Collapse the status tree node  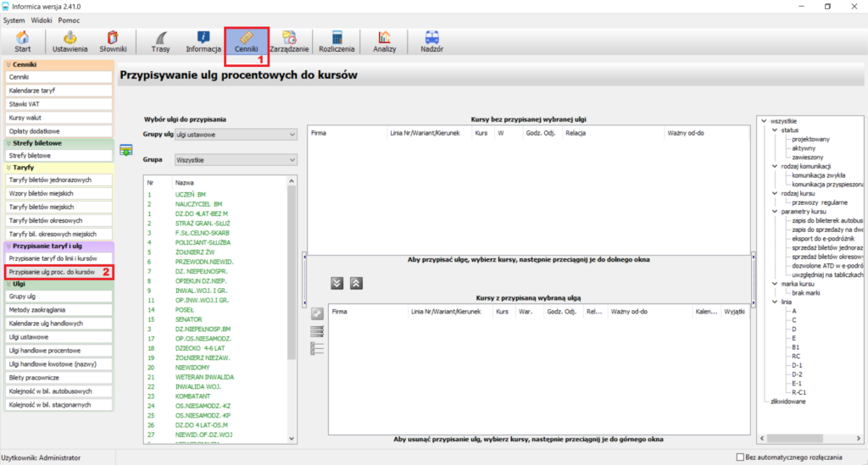775,130
